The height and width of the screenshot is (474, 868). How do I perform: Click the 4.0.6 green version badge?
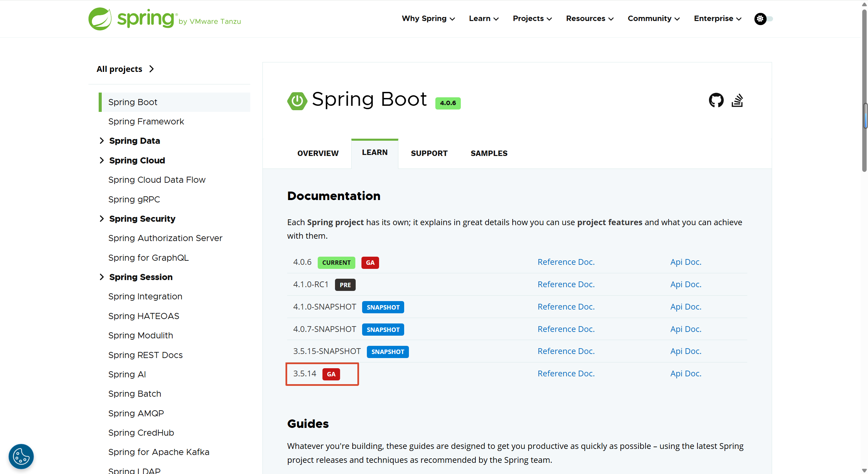tap(448, 103)
